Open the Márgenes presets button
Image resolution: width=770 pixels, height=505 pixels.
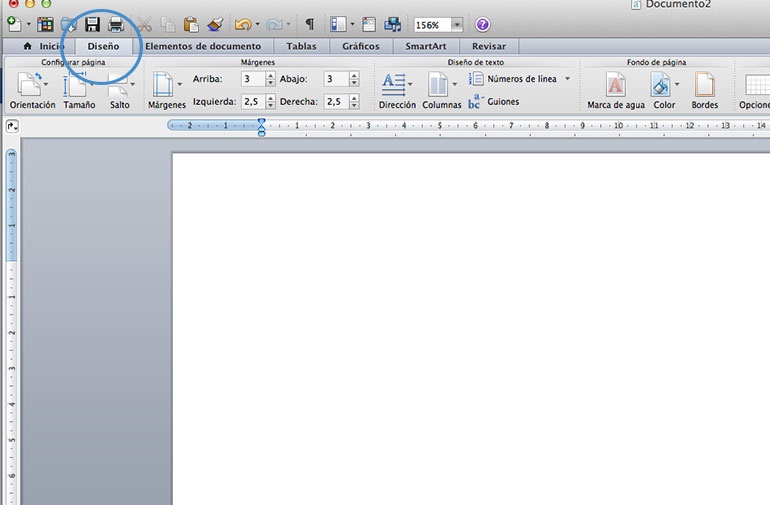[x=166, y=90]
